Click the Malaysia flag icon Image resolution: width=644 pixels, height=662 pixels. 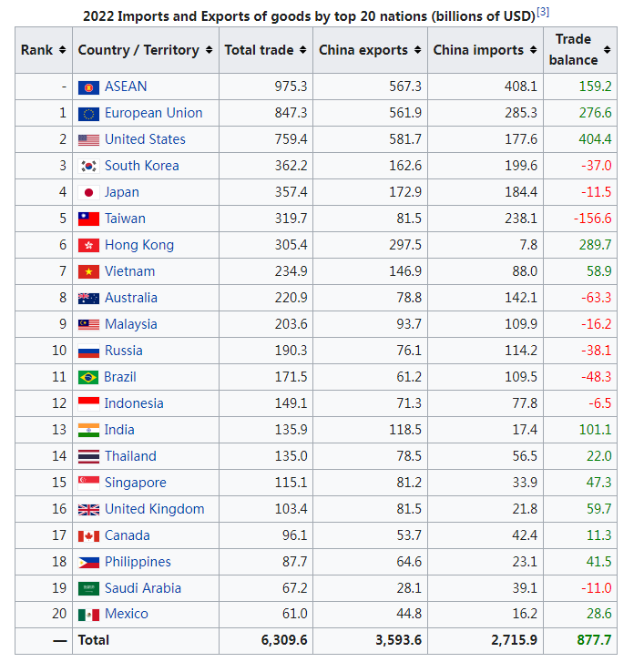[88, 325]
